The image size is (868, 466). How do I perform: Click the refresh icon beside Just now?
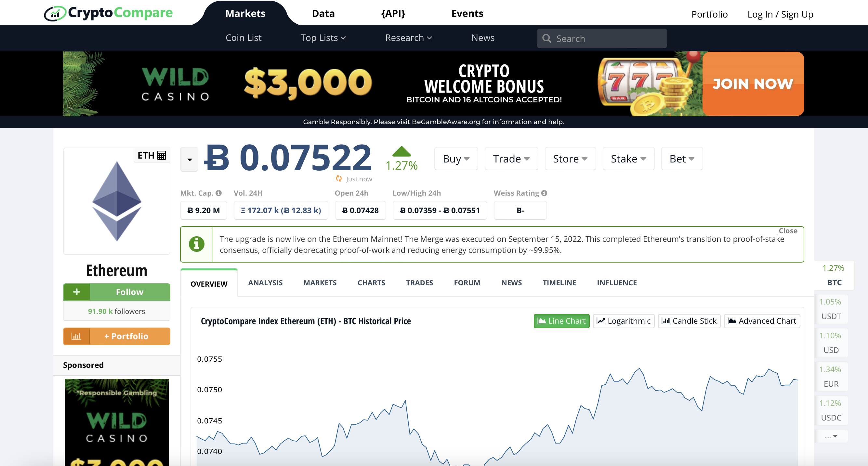(339, 179)
